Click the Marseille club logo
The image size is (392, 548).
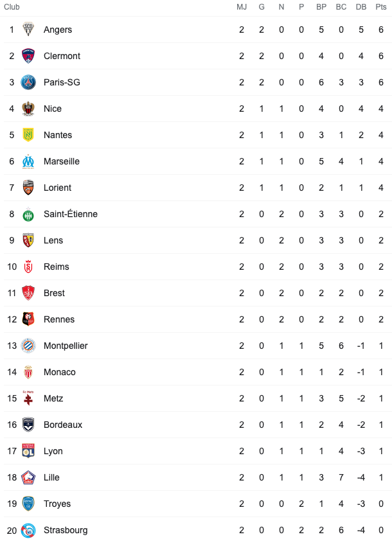tap(28, 161)
